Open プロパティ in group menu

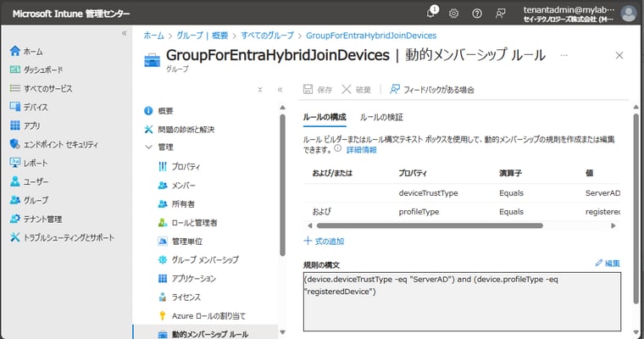pos(179,166)
